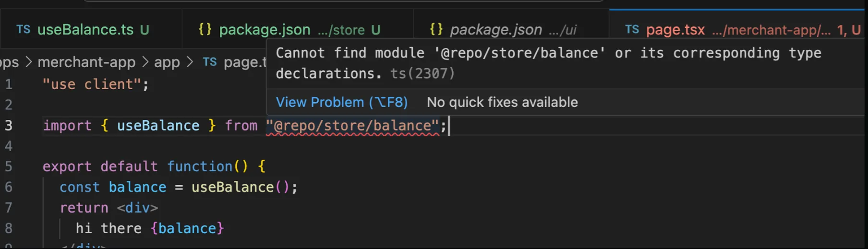Click the TS icon on page.tsx tab
The height and width of the screenshot is (249, 868).
(632, 30)
